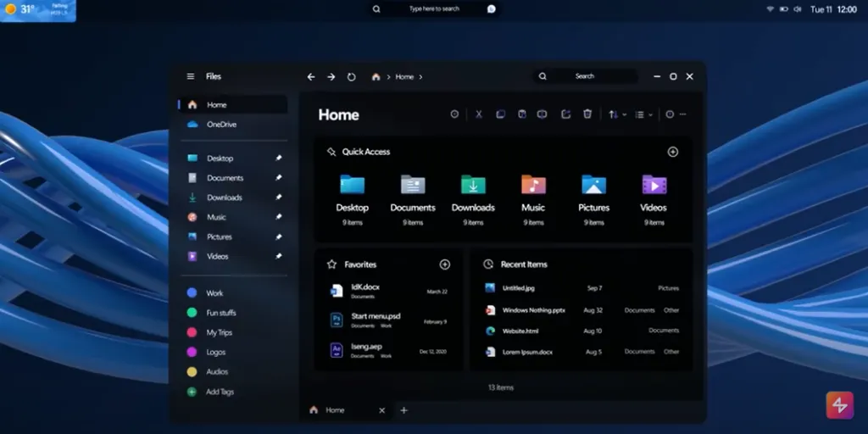Click the three-dot more options icon
868x434 pixels.
click(682, 114)
